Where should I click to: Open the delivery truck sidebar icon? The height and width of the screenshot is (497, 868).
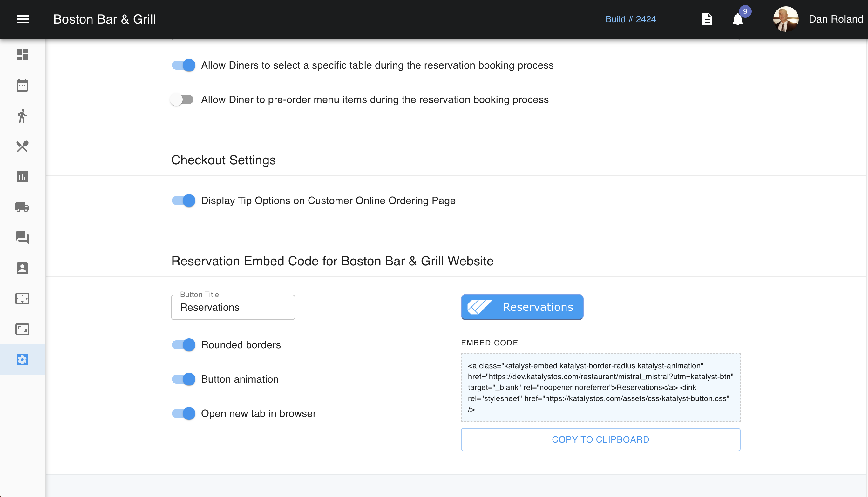click(22, 207)
